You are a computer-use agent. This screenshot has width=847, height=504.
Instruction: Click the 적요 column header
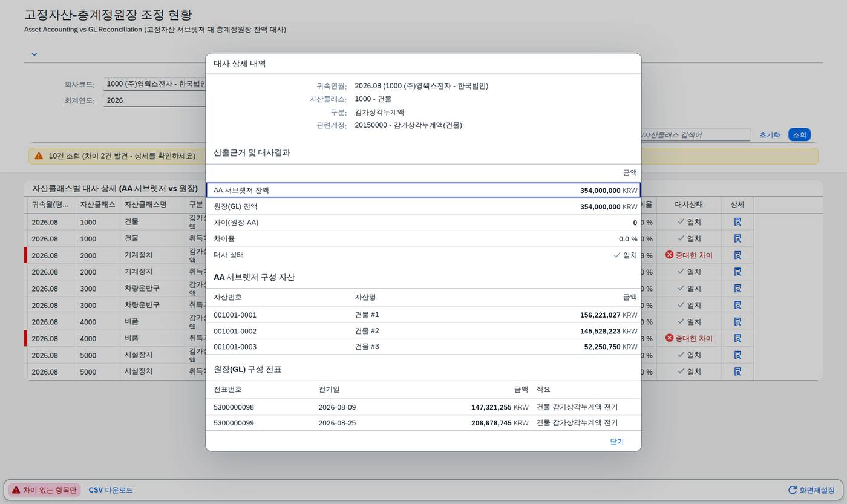pos(543,390)
